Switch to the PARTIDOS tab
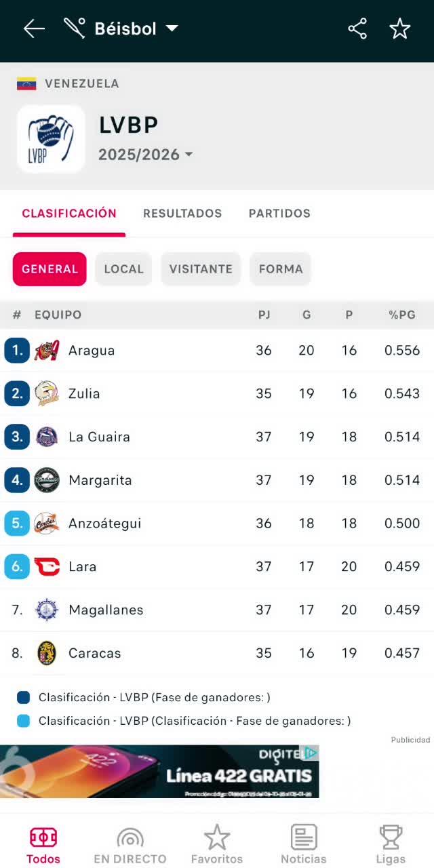The image size is (434, 868). (x=279, y=214)
